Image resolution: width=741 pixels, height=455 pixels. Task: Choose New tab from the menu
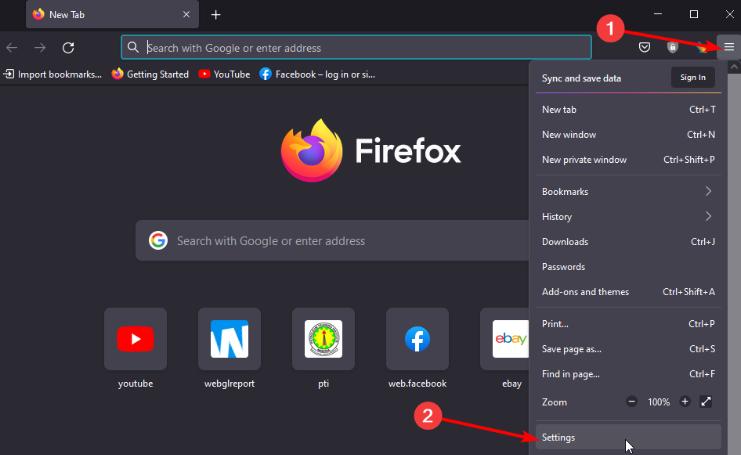pyautogui.click(x=628, y=110)
